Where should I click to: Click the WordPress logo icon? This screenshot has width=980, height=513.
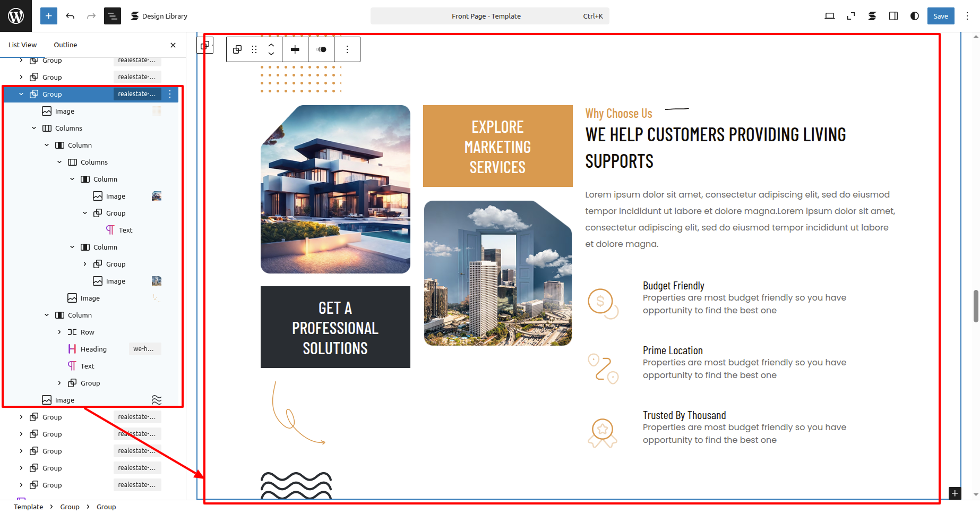[16, 16]
